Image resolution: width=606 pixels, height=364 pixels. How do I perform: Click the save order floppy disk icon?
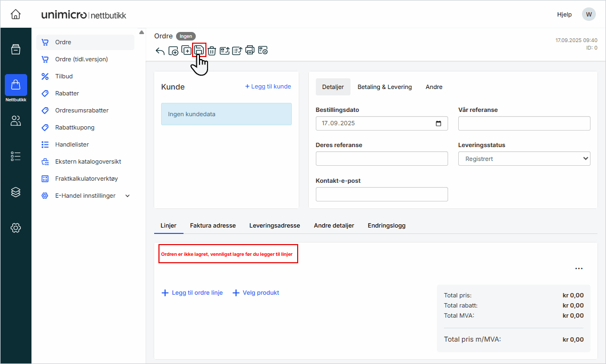click(x=199, y=50)
